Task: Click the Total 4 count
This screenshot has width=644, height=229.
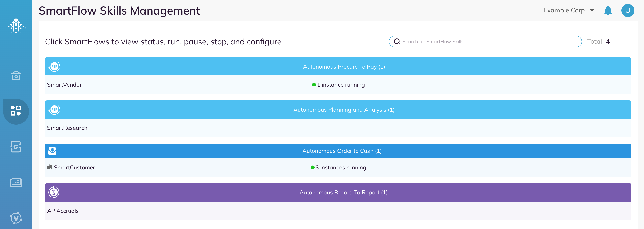Action: click(x=598, y=41)
